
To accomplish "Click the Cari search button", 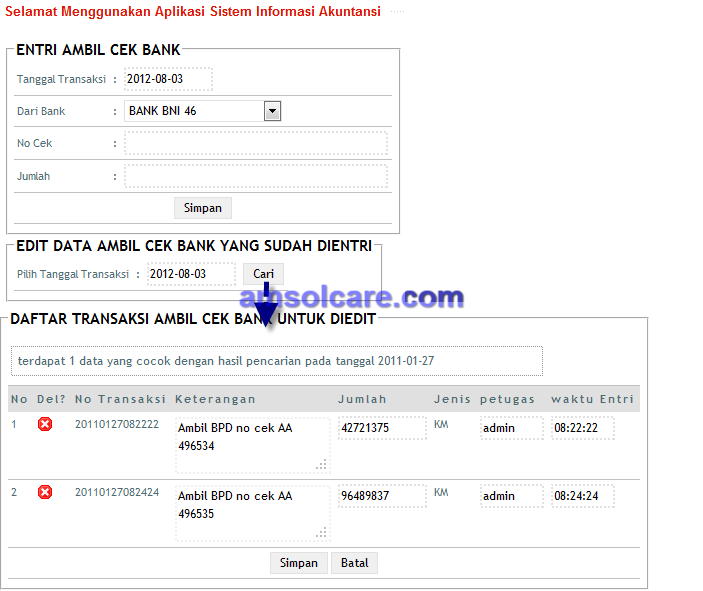I will pos(263,274).
